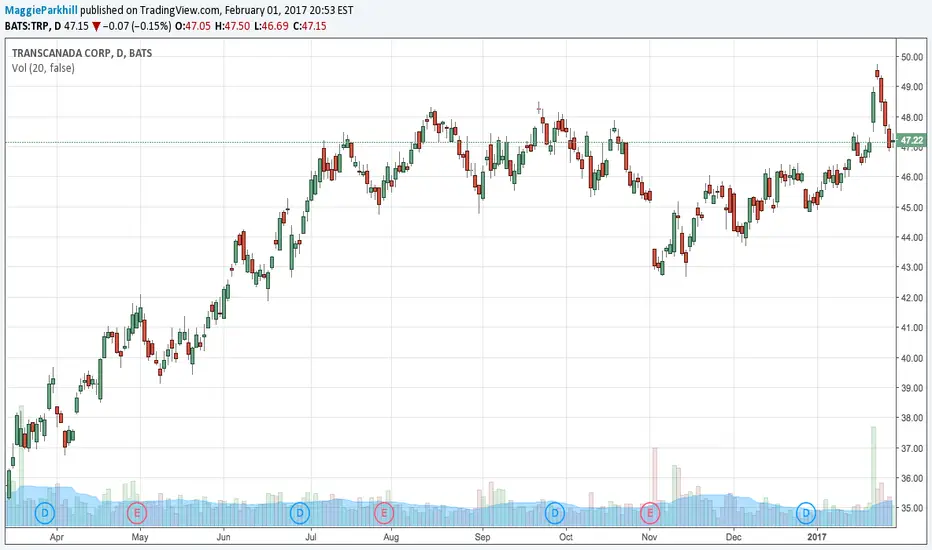The image size is (932, 550).
Task: Click the Dec label on time axis
Action: [733, 538]
